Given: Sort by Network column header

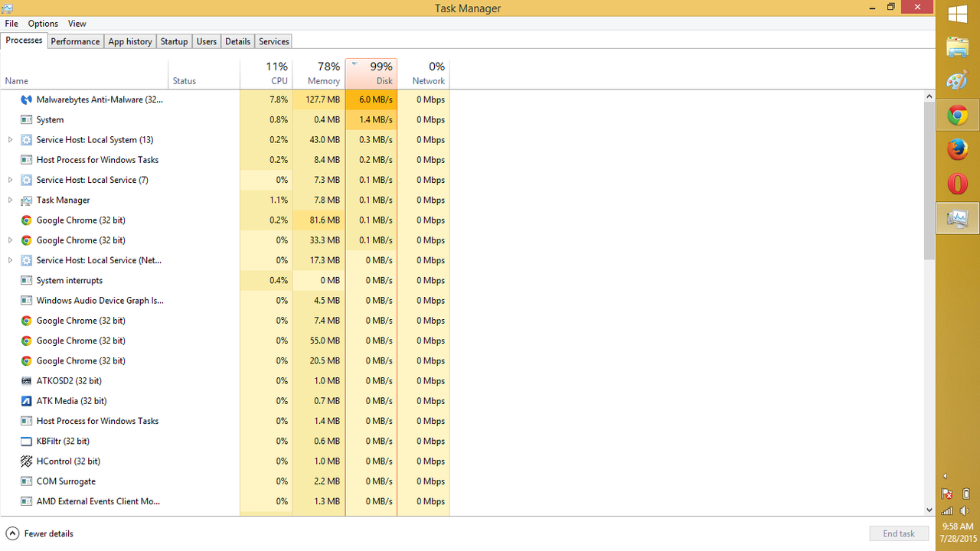Looking at the screenshot, I should [423, 73].
